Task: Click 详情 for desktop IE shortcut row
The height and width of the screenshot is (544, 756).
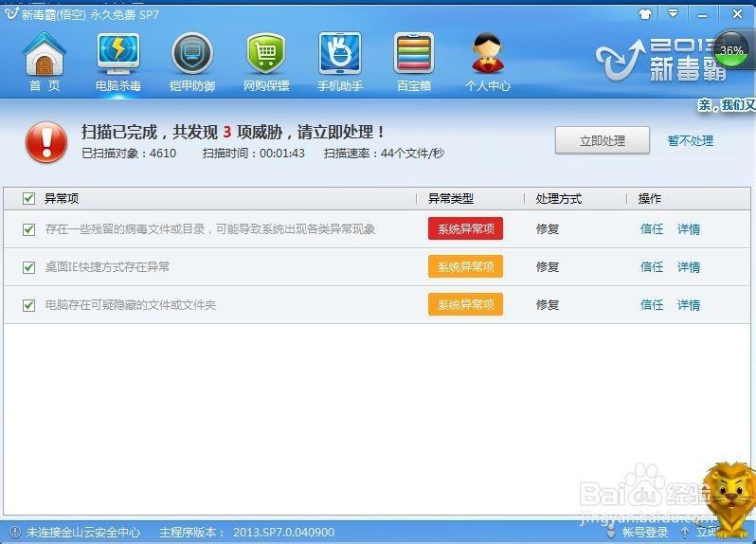Action: 689,266
